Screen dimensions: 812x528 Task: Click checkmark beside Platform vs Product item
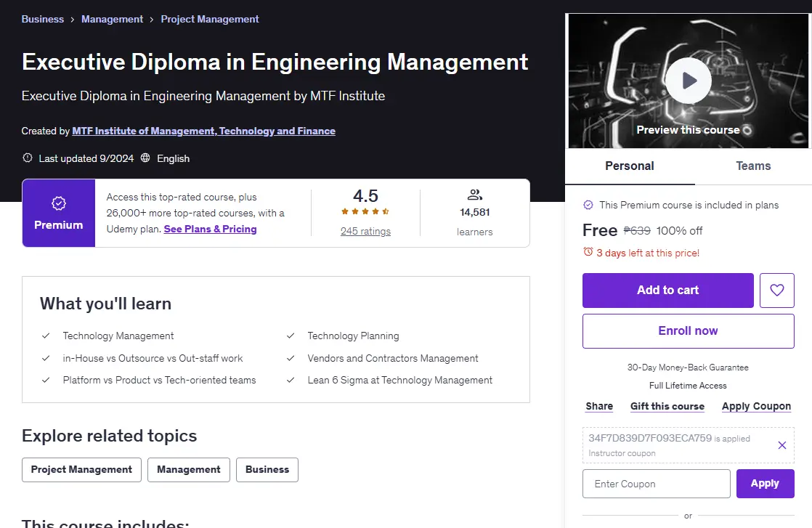(x=46, y=380)
